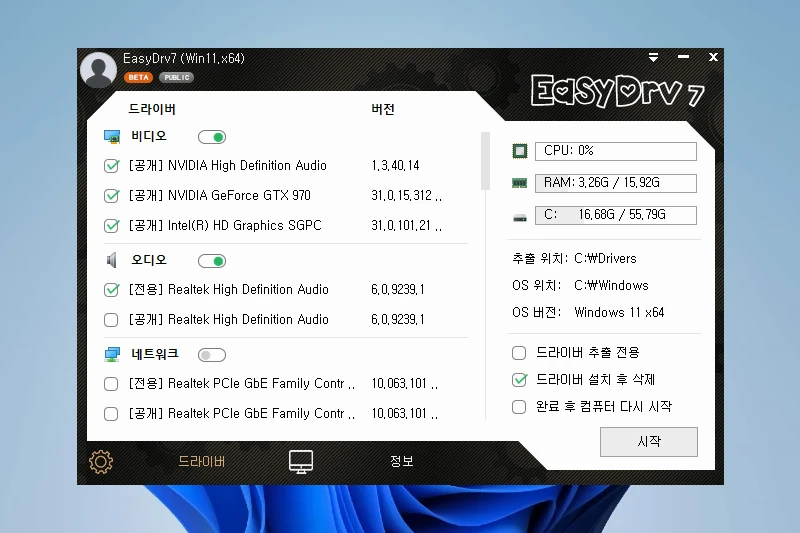Switch to the 드라이버 tab
This screenshot has width=800, height=533.
pyautogui.click(x=202, y=462)
